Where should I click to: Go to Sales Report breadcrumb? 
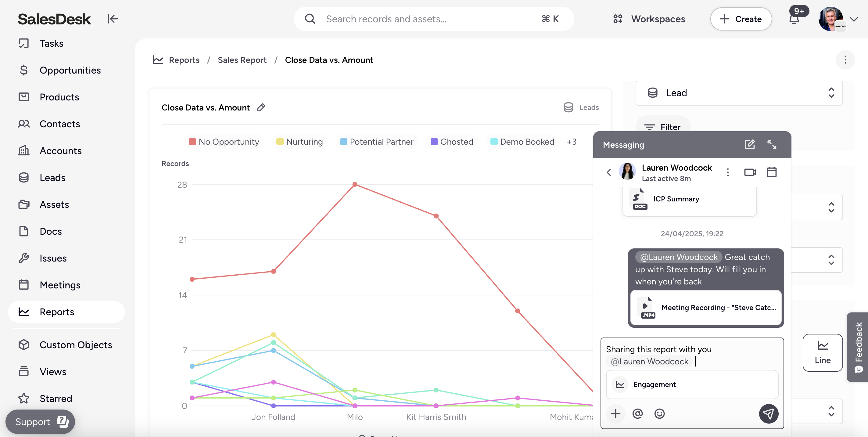(x=242, y=60)
